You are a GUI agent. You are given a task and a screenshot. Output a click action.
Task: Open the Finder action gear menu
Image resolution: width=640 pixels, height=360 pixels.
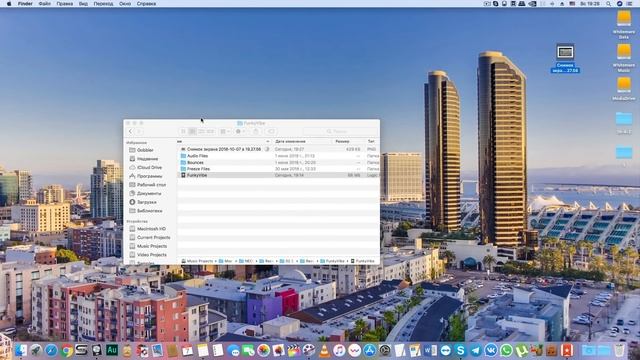point(240,131)
